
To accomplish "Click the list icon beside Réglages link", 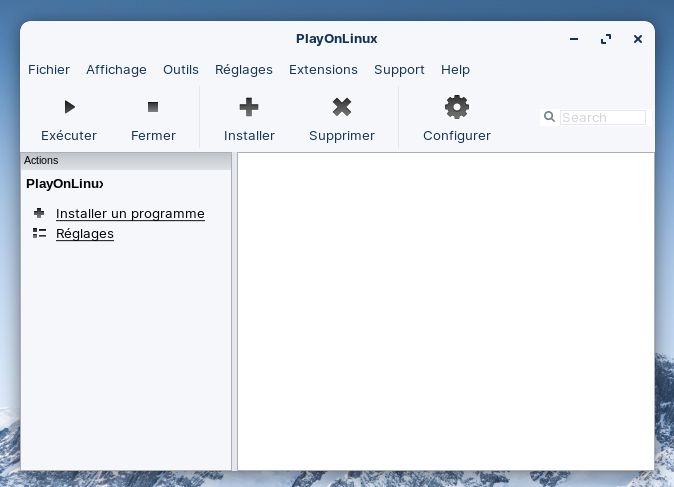I will (x=39, y=233).
